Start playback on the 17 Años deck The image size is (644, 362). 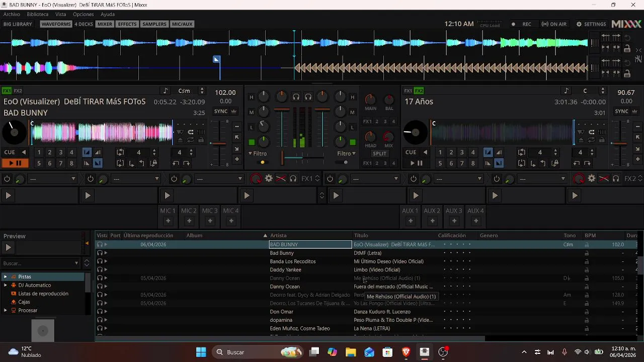[416, 163]
